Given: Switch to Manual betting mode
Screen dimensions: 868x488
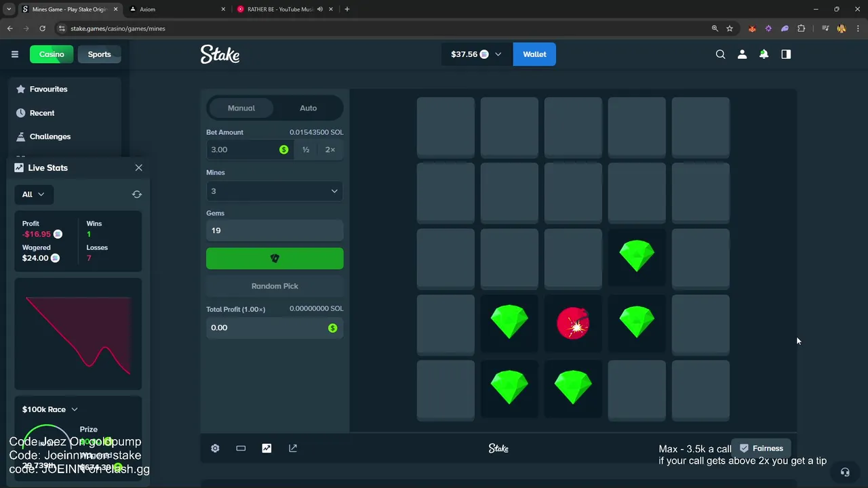Looking at the screenshot, I should pyautogui.click(x=241, y=108).
